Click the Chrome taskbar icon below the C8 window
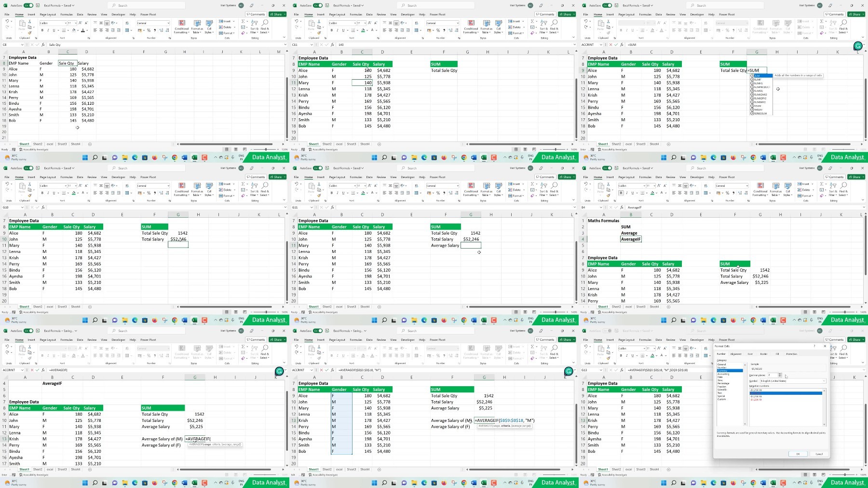Viewport: 868px width, 488px height. [175, 157]
